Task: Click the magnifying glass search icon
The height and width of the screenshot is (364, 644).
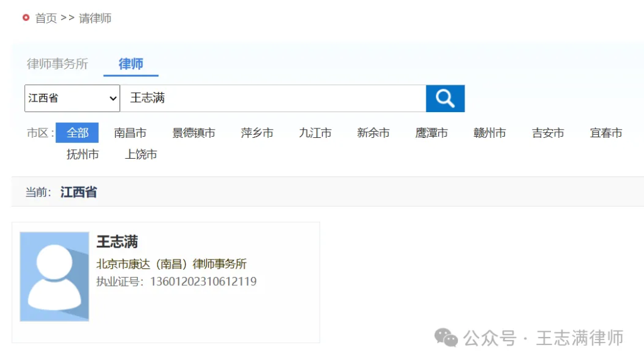Action: [445, 98]
